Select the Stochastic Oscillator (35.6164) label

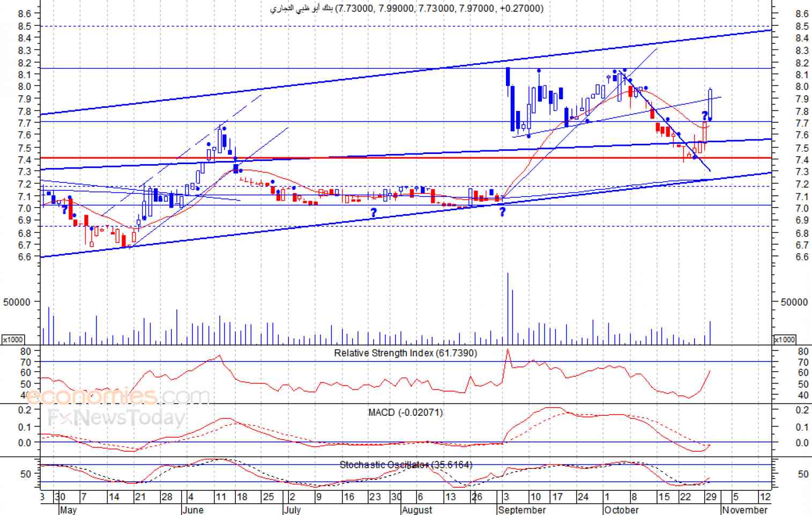406,465
